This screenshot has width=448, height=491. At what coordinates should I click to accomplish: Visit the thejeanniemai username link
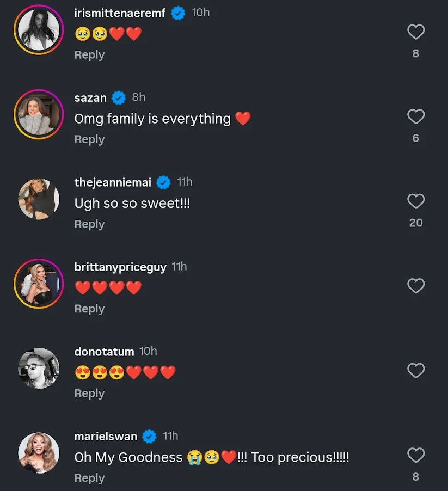coord(113,182)
